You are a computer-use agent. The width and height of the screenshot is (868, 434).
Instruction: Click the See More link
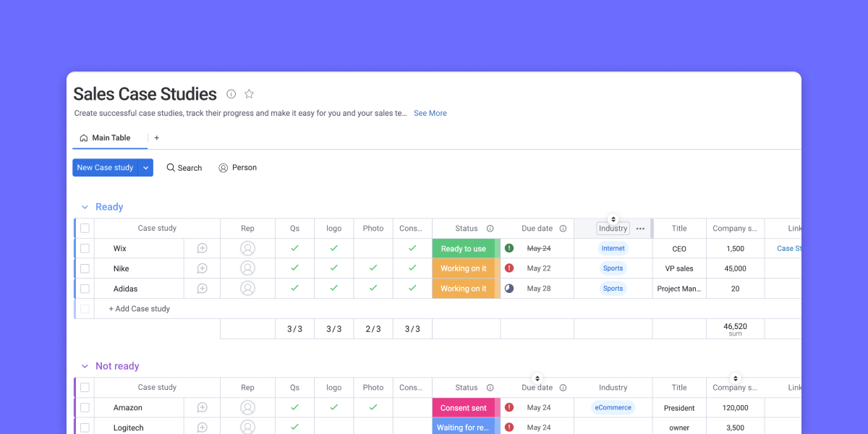point(430,114)
